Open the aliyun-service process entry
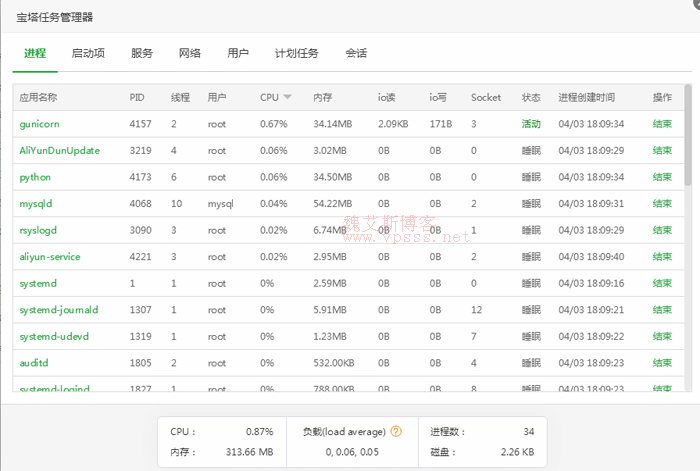The height and width of the screenshot is (471, 700). 50,257
